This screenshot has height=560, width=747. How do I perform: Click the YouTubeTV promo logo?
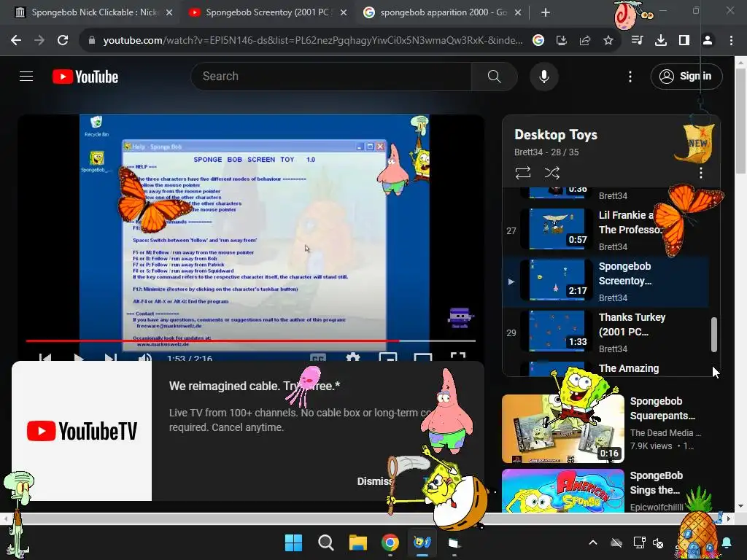(x=82, y=430)
